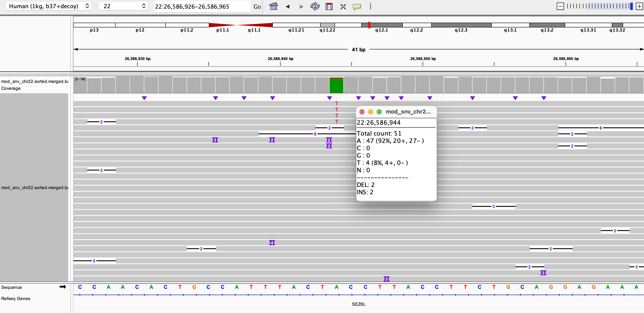Zoom out with the minus icon
The height and width of the screenshot is (313, 644).
click(560, 6)
